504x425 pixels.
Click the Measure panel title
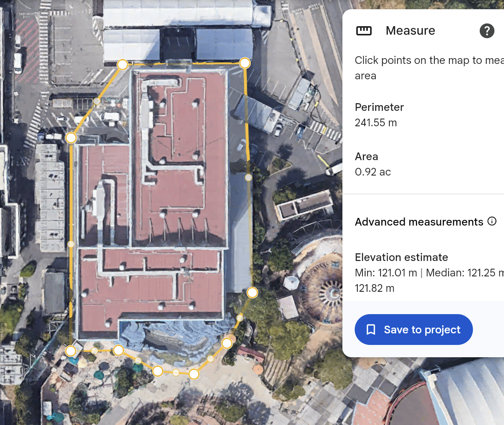[x=410, y=31]
